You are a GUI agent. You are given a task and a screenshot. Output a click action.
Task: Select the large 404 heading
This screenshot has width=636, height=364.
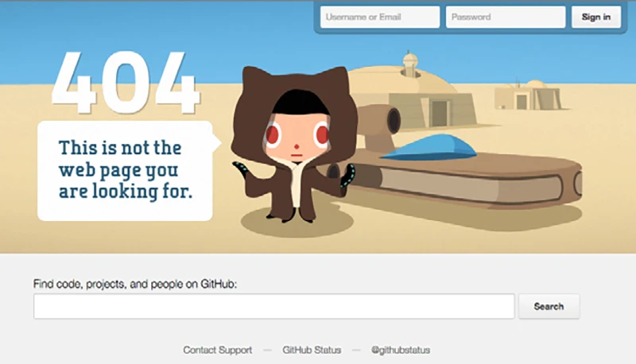125,83
